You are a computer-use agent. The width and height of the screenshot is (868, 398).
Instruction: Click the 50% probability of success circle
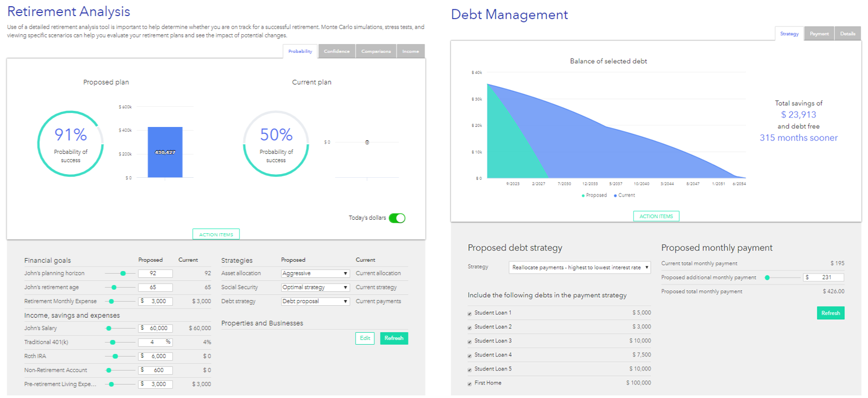pyautogui.click(x=276, y=144)
